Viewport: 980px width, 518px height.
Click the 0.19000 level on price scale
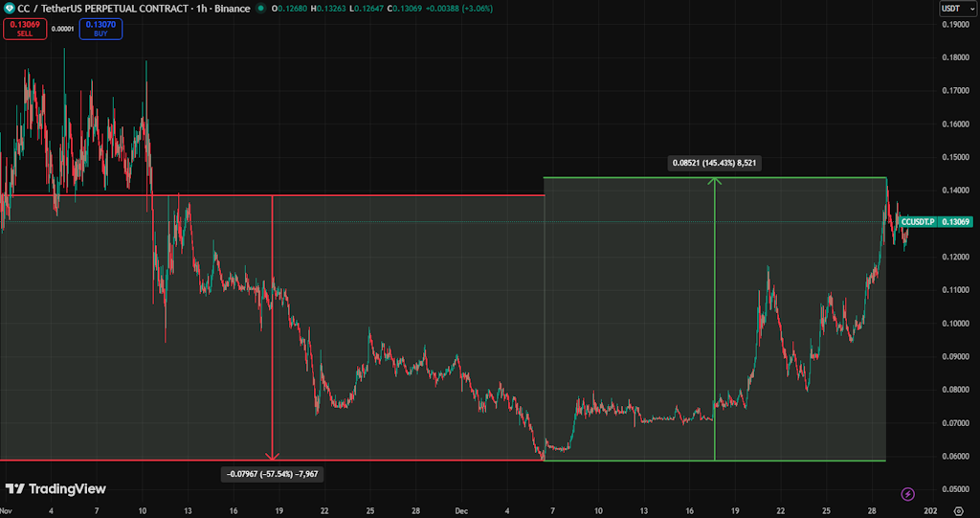tap(955, 24)
